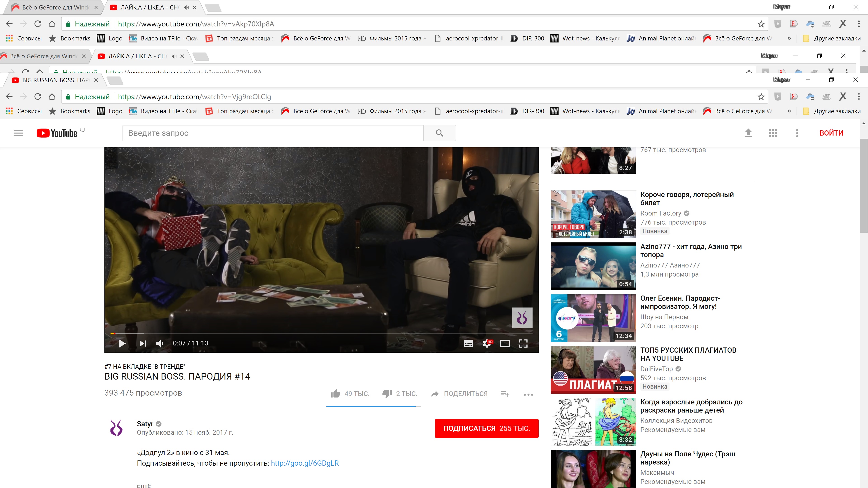Image resolution: width=868 pixels, height=488 pixels.
Task: Select the BIG RUSSIAN BOSS tab
Action: [54, 80]
